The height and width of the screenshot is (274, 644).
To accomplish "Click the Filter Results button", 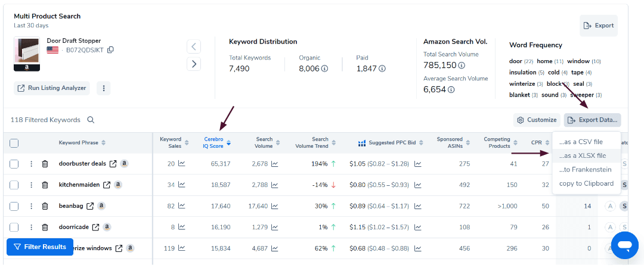I will pos(40,247).
